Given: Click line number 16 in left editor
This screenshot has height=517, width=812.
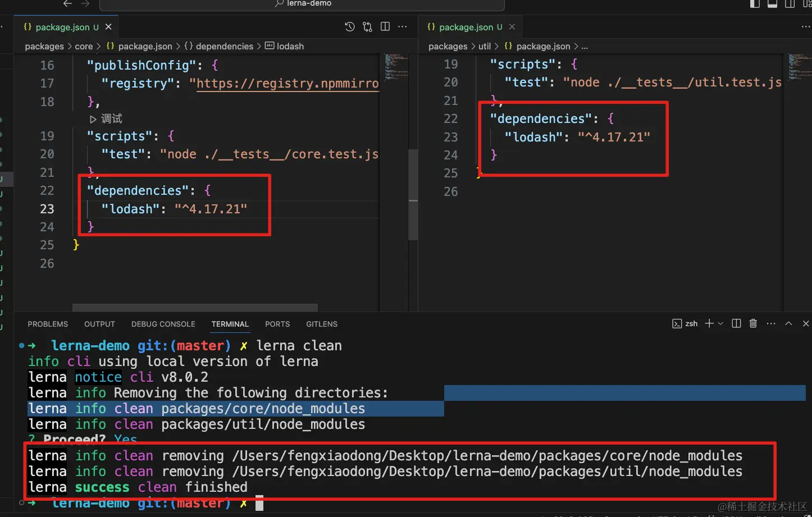Looking at the screenshot, I should tap(47, 65).
